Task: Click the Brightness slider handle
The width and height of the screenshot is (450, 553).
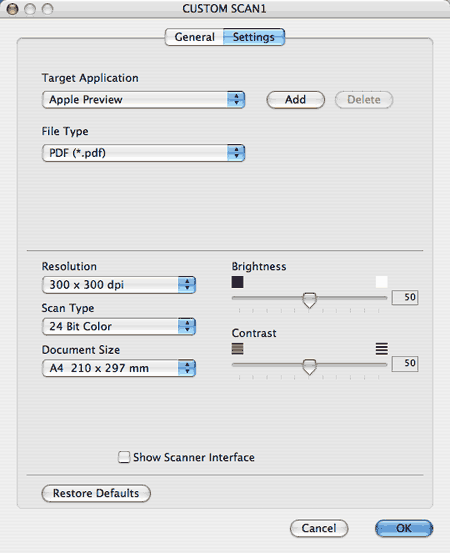Action: coord(310,300)
